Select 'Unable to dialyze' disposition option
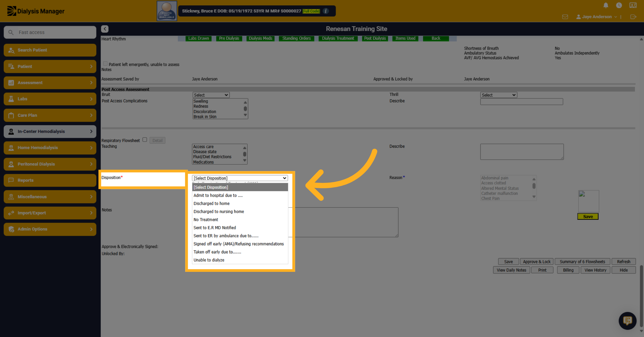 tap(240, 260)
